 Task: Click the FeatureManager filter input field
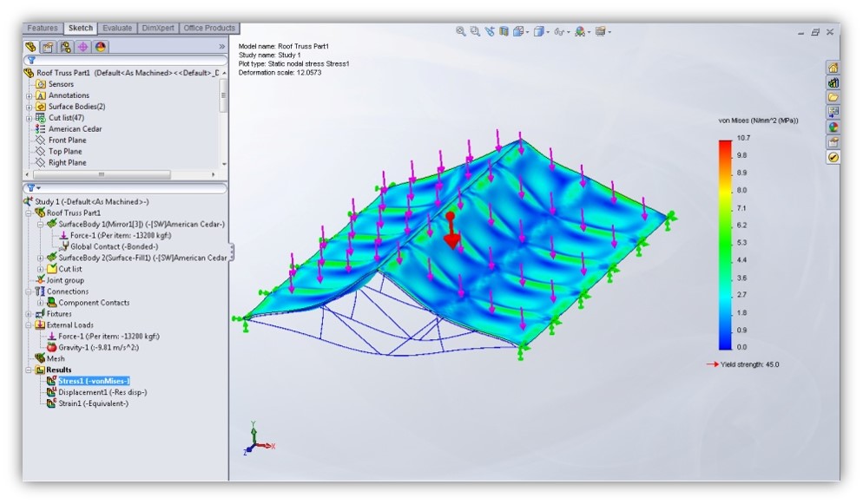[x=126, y=60]
